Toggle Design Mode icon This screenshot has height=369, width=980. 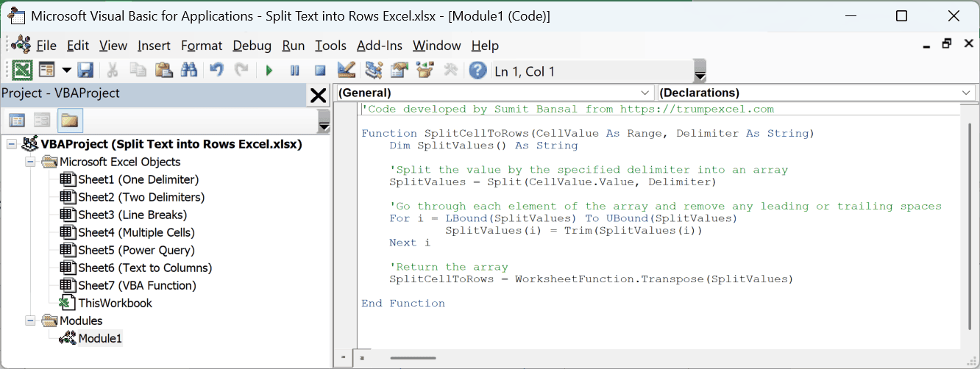347,71
